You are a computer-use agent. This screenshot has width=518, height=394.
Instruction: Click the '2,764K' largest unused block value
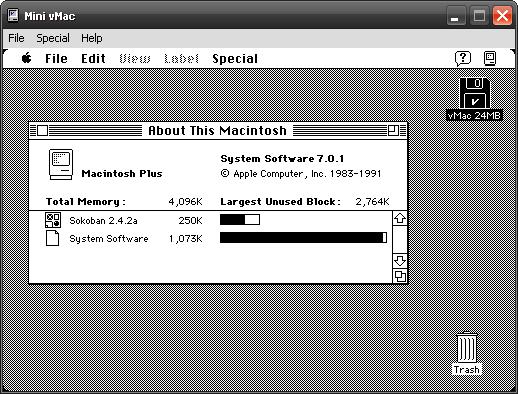(x=372, y=202)
